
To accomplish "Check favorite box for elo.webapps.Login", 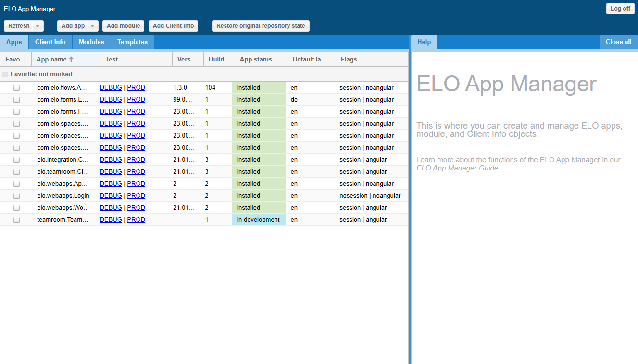I will (x=16, y=196).
